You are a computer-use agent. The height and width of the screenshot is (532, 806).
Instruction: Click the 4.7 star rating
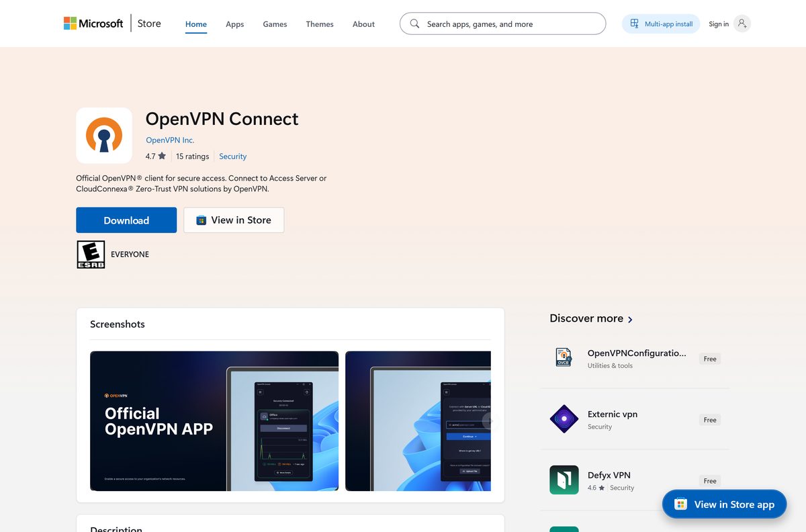click(156, 157)
